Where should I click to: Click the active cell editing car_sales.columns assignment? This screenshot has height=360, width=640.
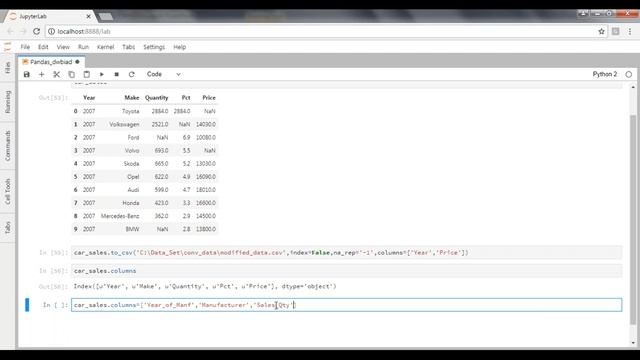[347, 305]
